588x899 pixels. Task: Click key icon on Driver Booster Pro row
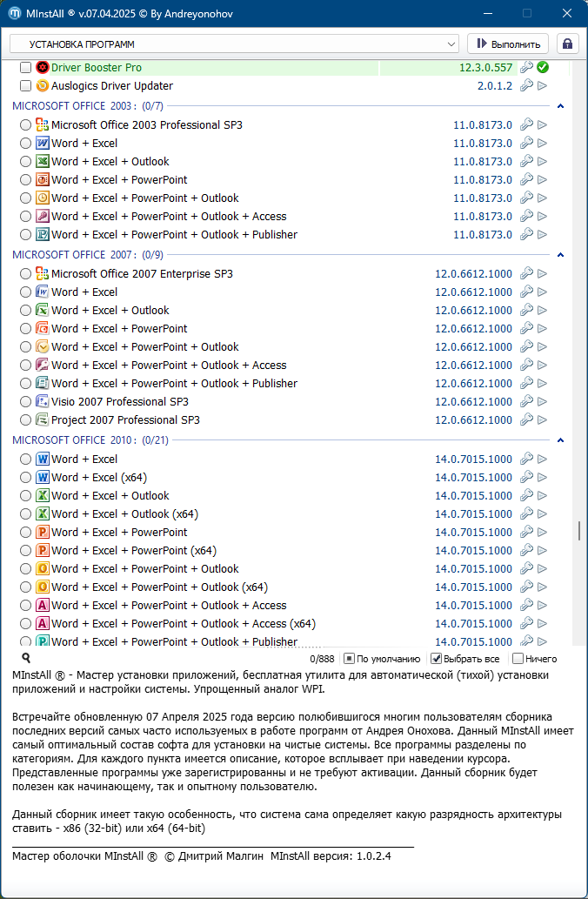[527, 68]
